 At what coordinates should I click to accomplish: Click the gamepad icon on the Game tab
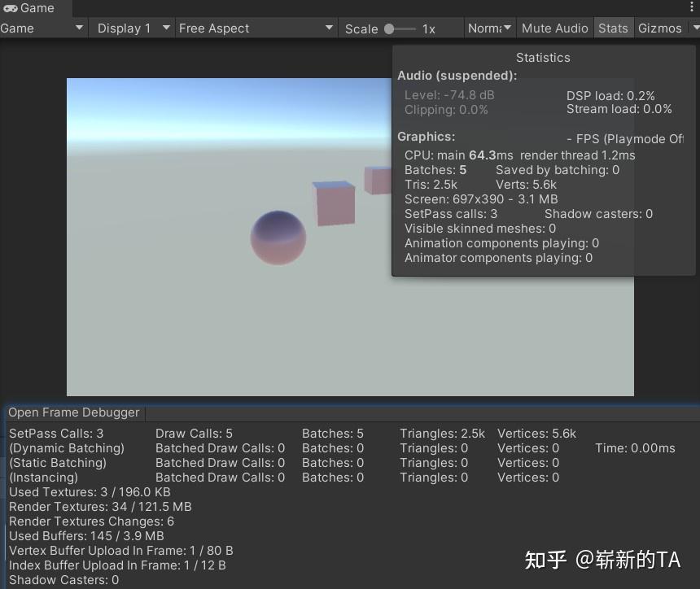10,9
